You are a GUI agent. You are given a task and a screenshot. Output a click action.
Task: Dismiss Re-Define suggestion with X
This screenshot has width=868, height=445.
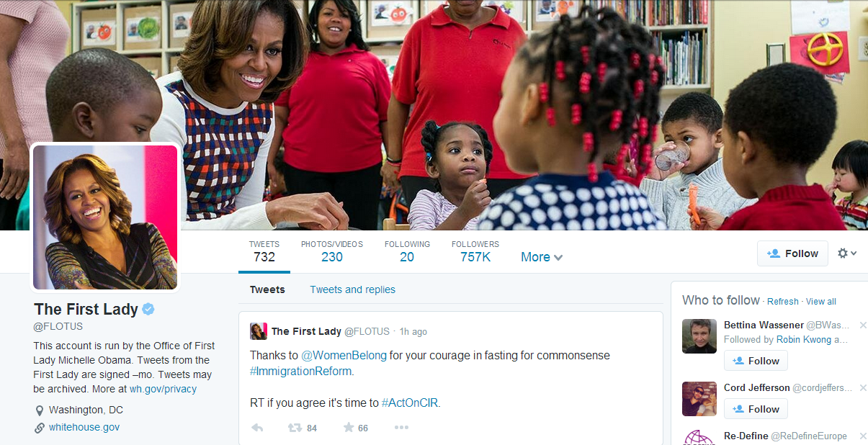click(863, 436)
